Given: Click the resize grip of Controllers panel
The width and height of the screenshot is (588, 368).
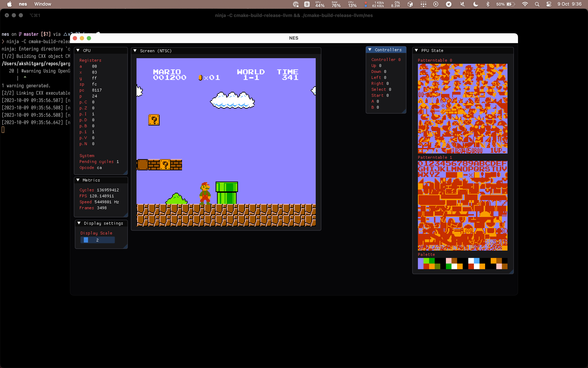Looking at the screenshot, I should pos(404,111).
